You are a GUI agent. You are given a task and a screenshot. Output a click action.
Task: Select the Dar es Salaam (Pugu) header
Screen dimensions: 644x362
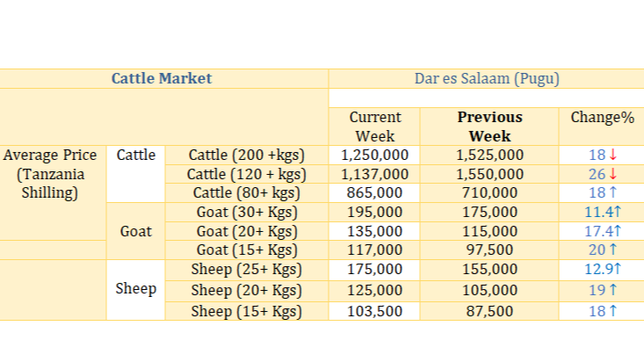click(487, 78)
